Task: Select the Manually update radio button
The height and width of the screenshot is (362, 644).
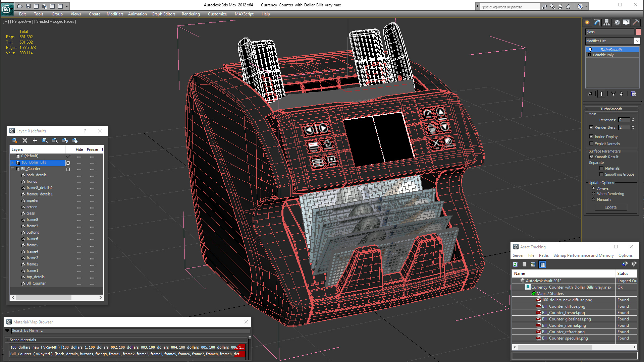Action: pyautogui.click(x=593, y=199)
